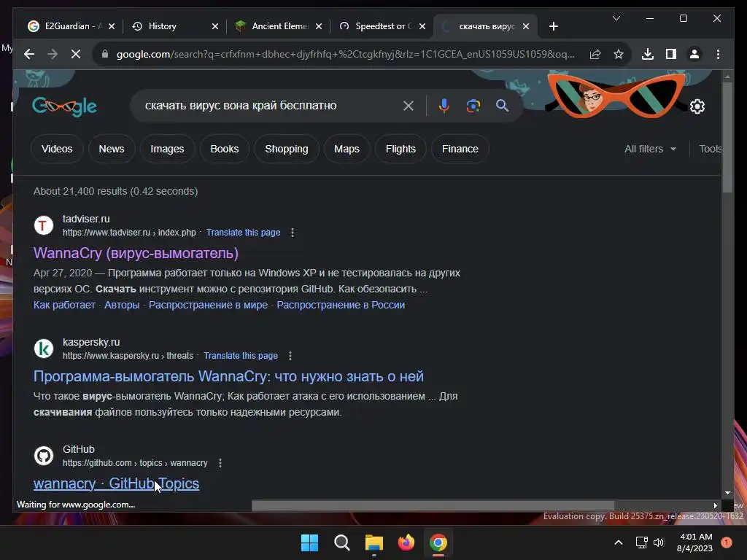Open Распространение в России sitelink

coord(341,305)
